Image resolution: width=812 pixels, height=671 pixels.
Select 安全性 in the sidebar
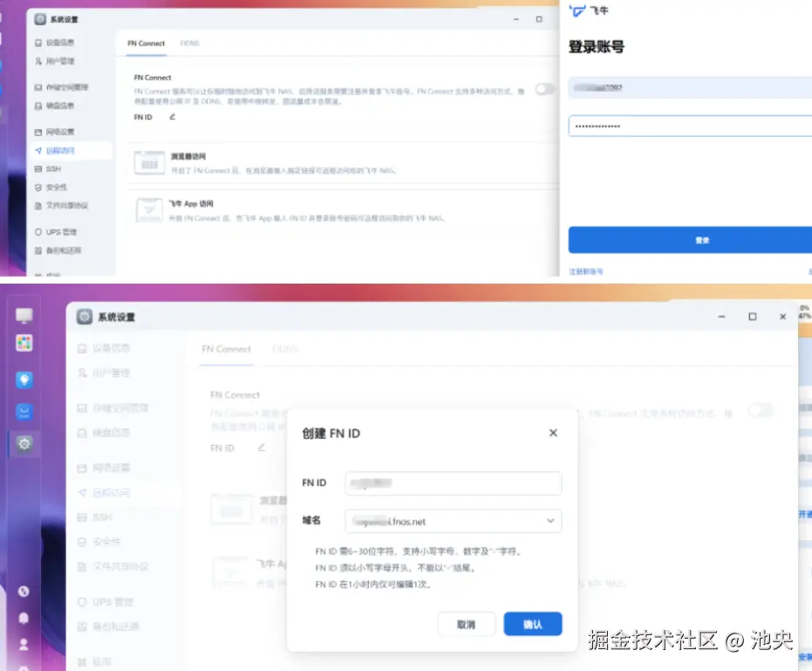coord(107,540)
